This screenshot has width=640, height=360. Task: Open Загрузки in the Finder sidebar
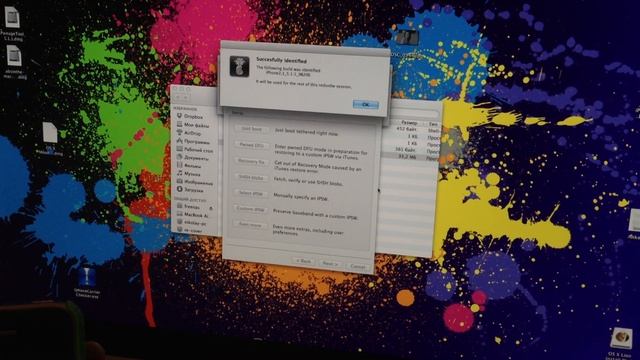coord(190,190)
